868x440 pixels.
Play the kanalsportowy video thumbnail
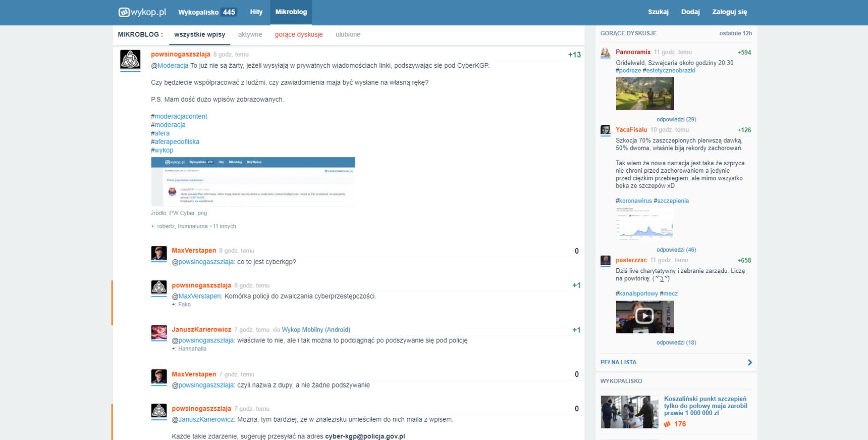click(x=644, y=317)
